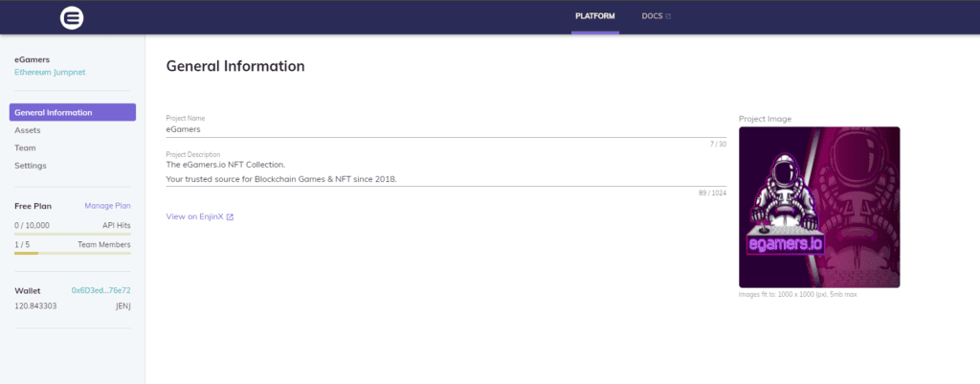Click the external link icon next to View on EnjinX
980x384 pixels.
[230, 217]
